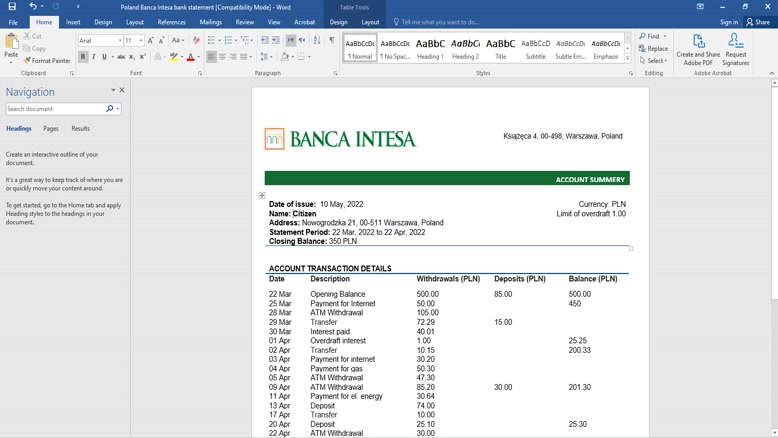
Task: Click the Clear All Formatting icon
Action: coord(196,41)
